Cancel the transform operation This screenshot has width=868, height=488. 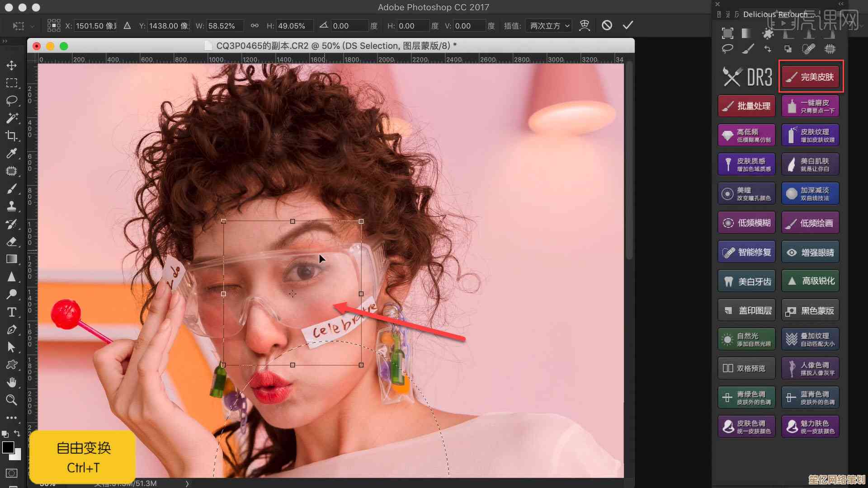pyautogui.click(x=607, y=25)
